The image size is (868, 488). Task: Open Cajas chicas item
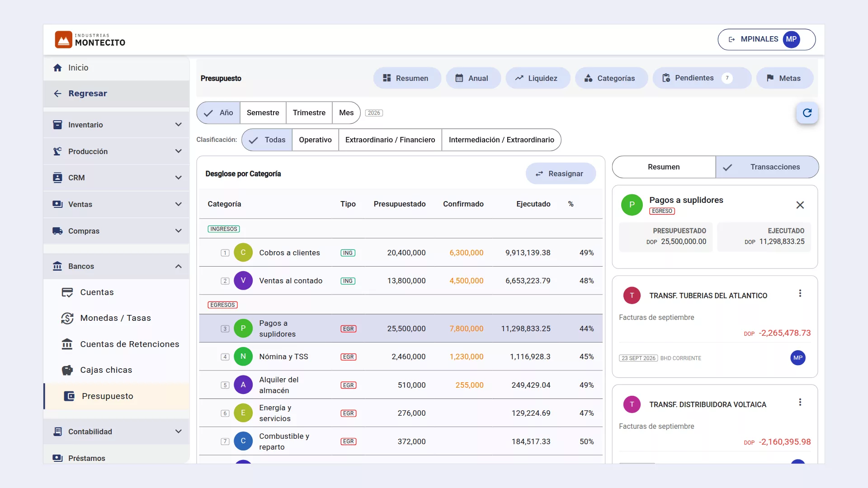tap(116, 370)
